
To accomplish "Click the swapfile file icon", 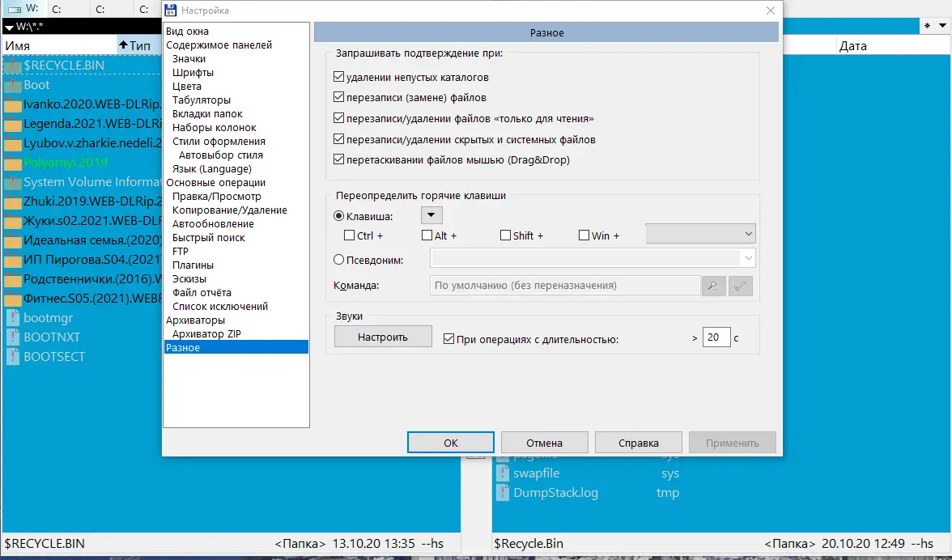I will tap(503, 473).
